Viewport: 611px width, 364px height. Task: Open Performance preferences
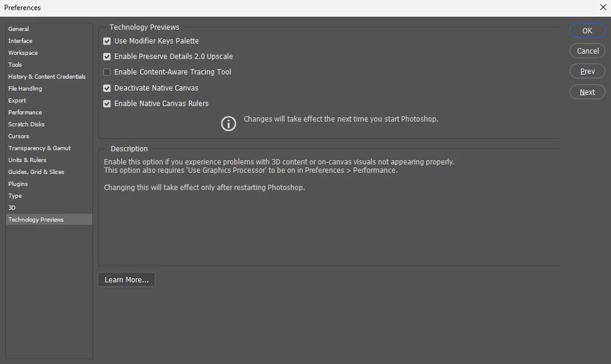pos(49,113)
